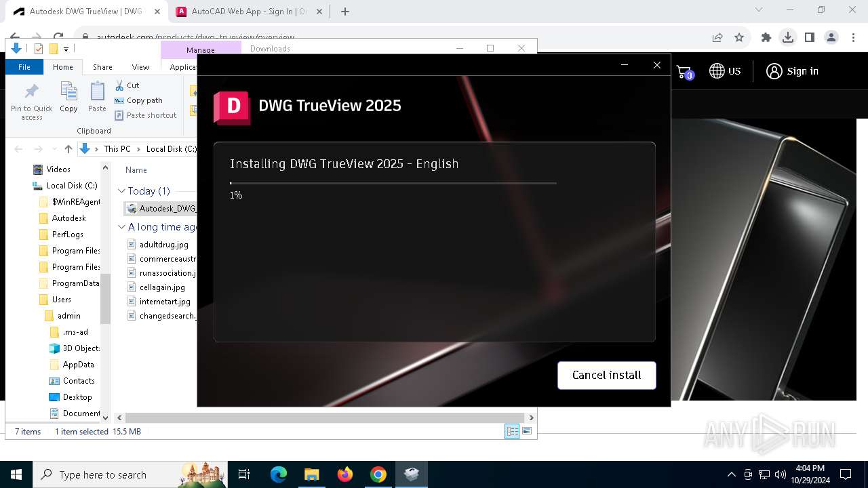The image size is (868, 488).
Task: Click Type here to search box
Action: (x=129, y=474)
